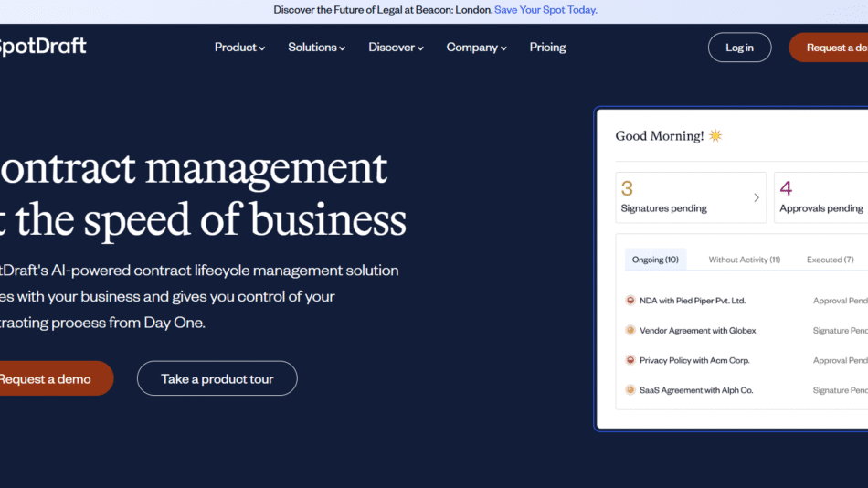Screen dimensions: 868x488
Task: Click the Log in button
Action: point(739,48)
